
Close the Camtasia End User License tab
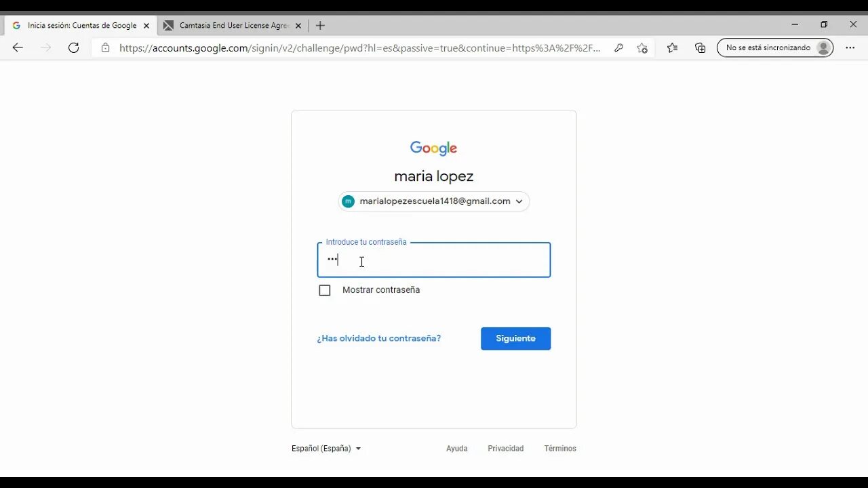[298, 26]
